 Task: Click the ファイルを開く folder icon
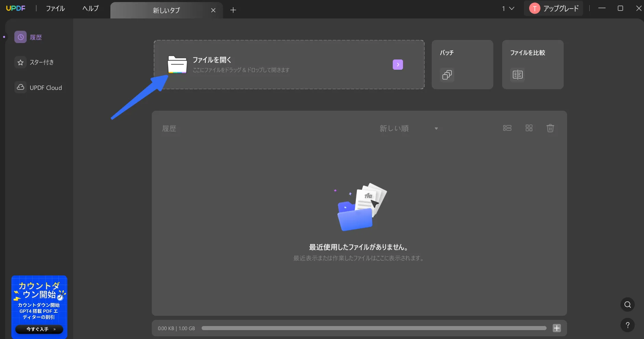[x=177, y=65]
